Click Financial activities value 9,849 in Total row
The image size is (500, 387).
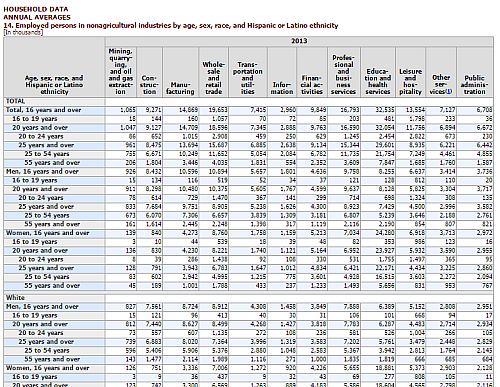318,110
